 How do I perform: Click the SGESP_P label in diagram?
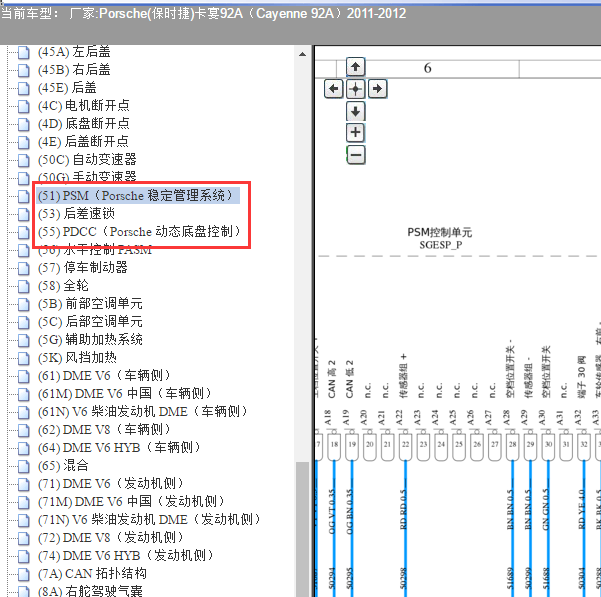pyautogui.click(x=440, y=245)
